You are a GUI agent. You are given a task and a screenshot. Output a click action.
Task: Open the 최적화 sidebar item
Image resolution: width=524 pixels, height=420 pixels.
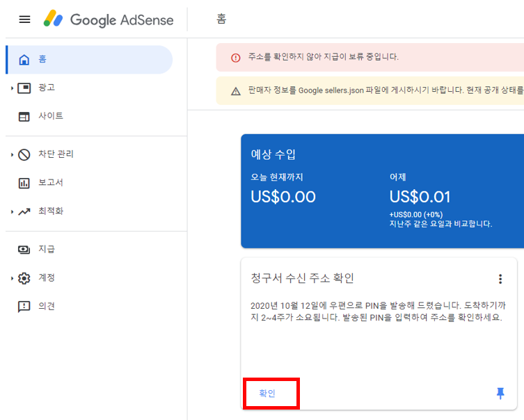(x=90, y=211)
